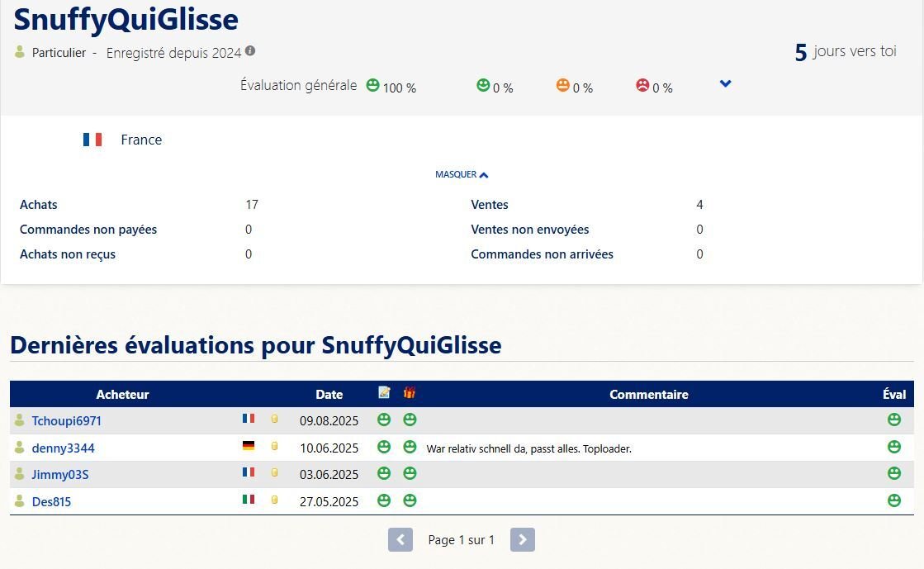Click the Italian flag in Des815 row
Screen dimensions: 924x569
pos(249,500)
